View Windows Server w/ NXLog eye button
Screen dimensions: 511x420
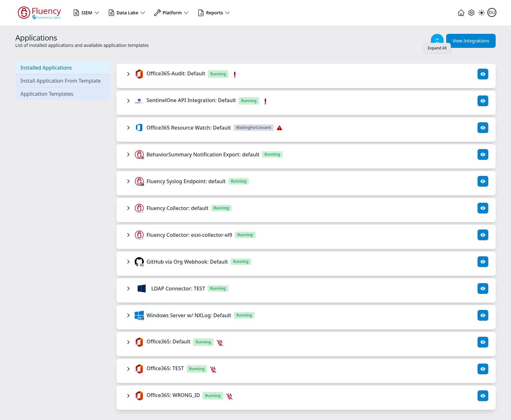pyautogui.click(x=483, y=315)
